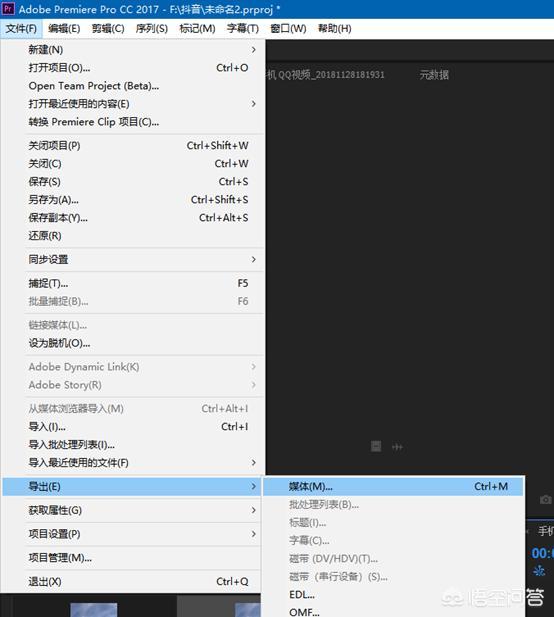The image size is (554, 617).
Task: Expand the 获取属性(G) submenu
Action: [132, 511]
